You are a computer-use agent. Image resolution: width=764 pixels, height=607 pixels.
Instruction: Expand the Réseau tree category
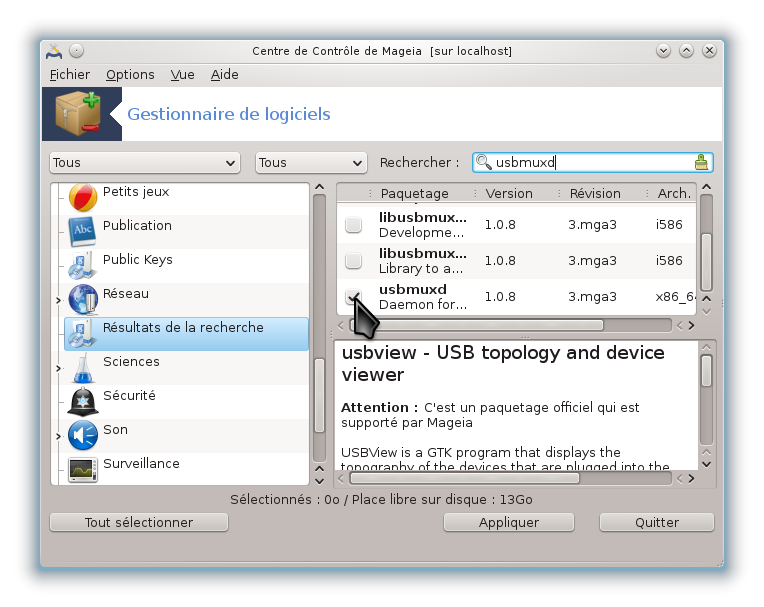(x=58, y=300)
